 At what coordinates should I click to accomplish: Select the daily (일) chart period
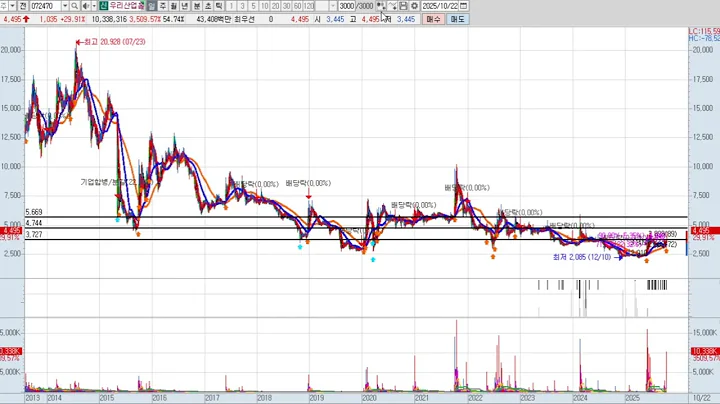tap(152, 6)
